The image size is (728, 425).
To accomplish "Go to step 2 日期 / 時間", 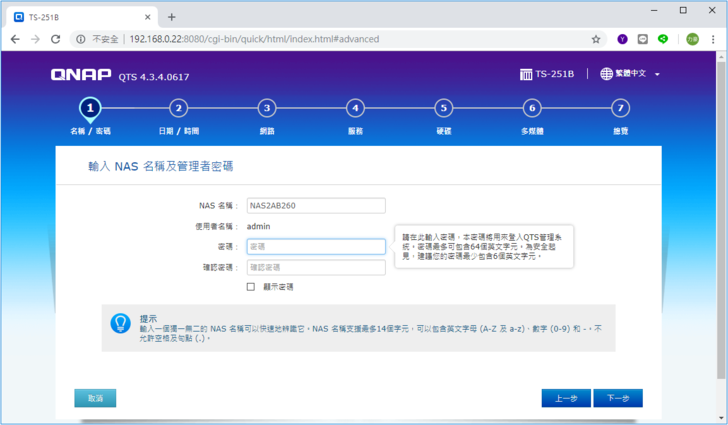I will 178,108.
